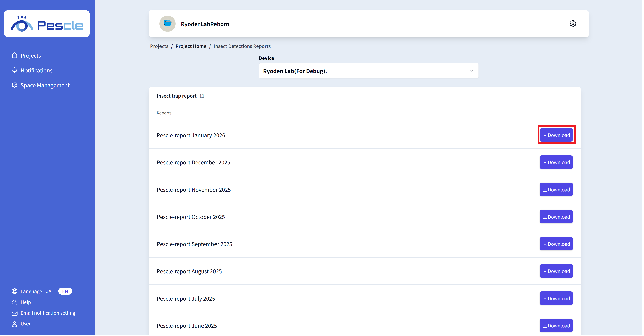Open Space Management menu item
The image size is (644, 336).
pyautogui.click(x=45, y=85)
